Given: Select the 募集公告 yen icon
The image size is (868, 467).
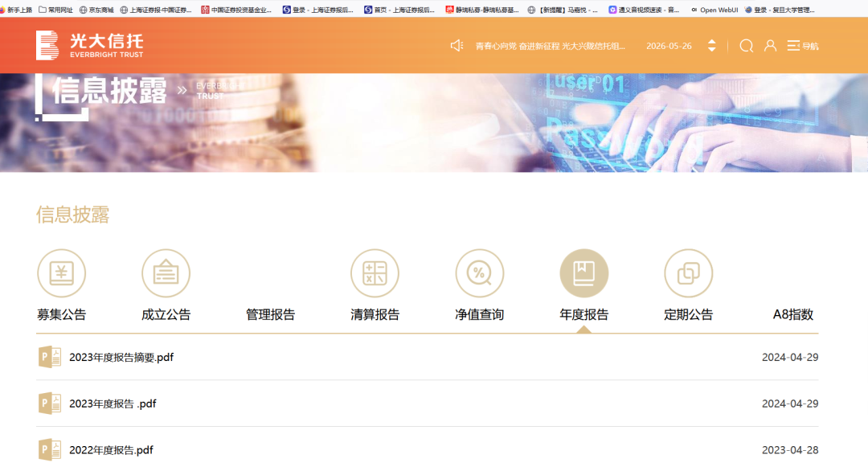Looking at the screenshot, I should tap(61, 273).
